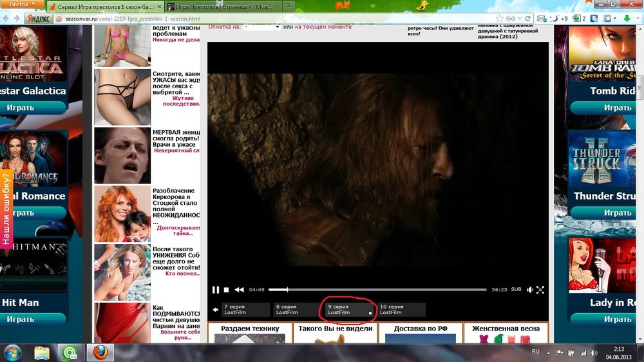Toggle SUB subtitles in the player
644x362 pixels.
click(x=516, y=289)
